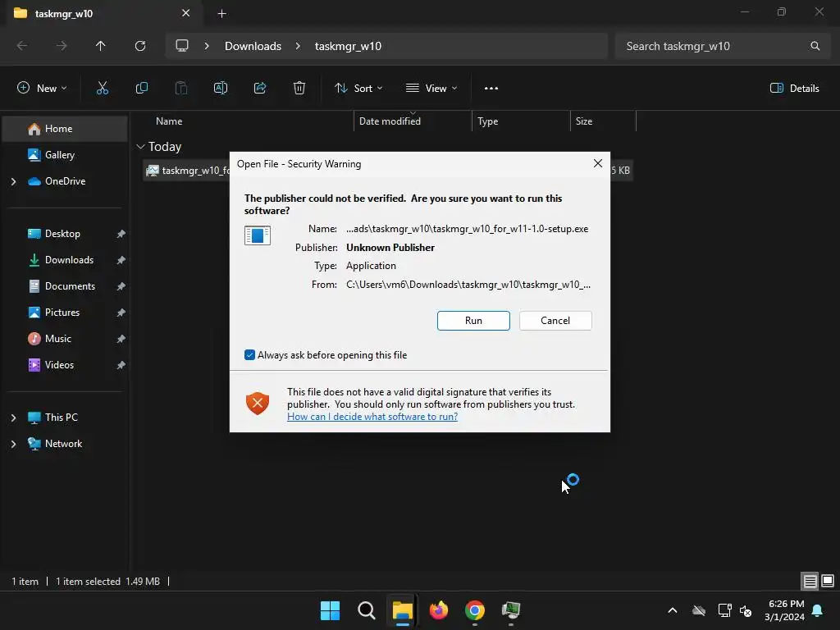Expand OneDrive in navigation pane
Screen dimensions: 840x630
tap(14, 181)
